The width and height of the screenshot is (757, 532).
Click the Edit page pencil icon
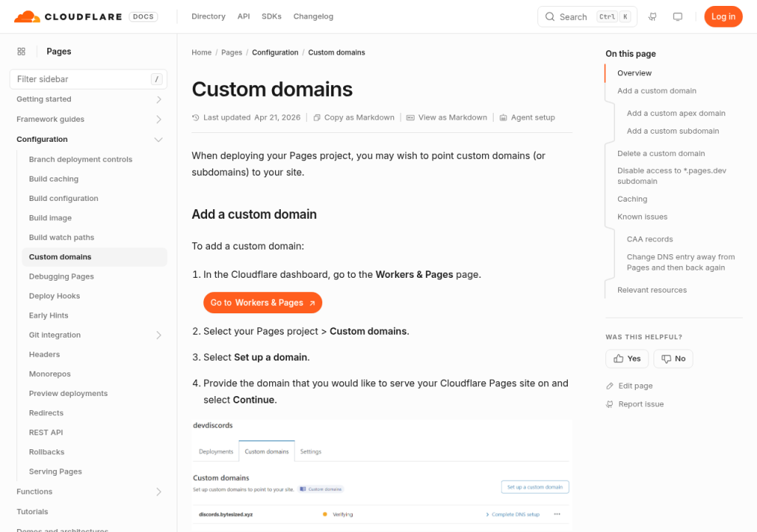610,386
